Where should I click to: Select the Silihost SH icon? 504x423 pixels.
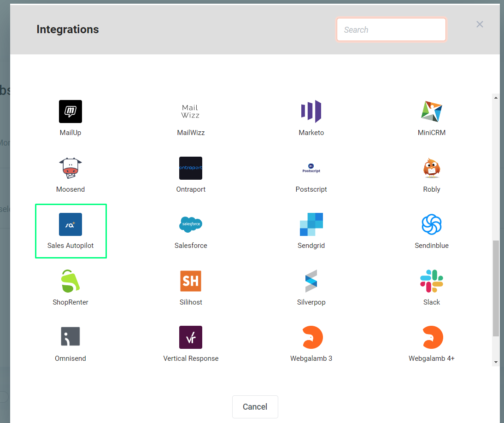point(191,281)
